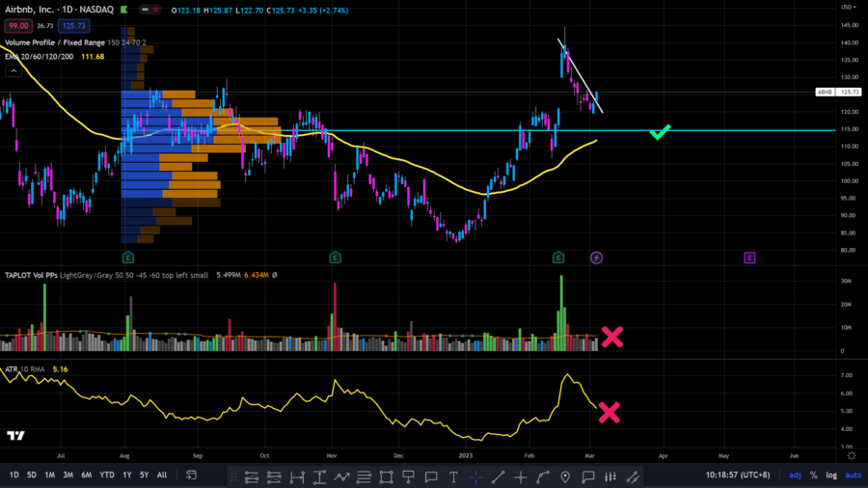
Task: Select the balloon tool right of the pin
Action: (x=588, y=477)
